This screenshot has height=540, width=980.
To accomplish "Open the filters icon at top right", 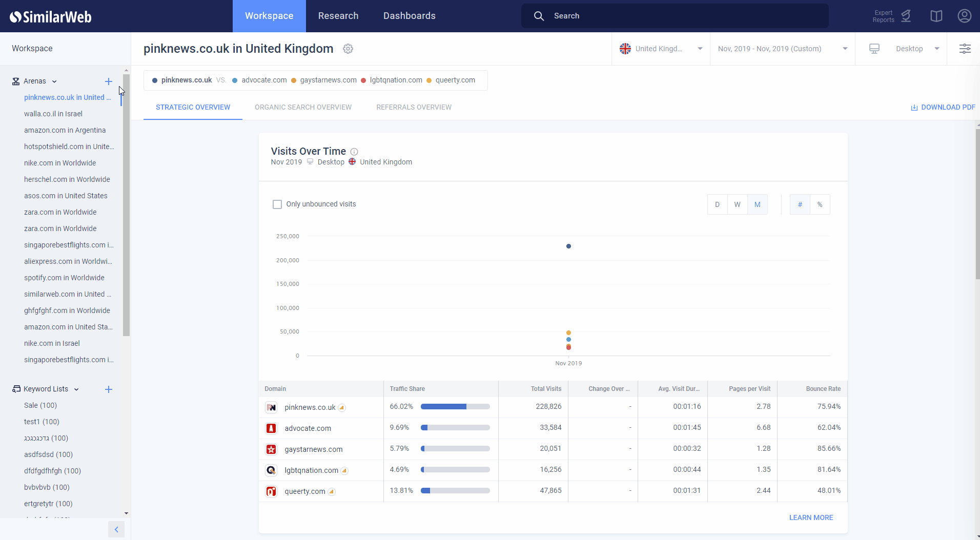I will coord(966,49).
